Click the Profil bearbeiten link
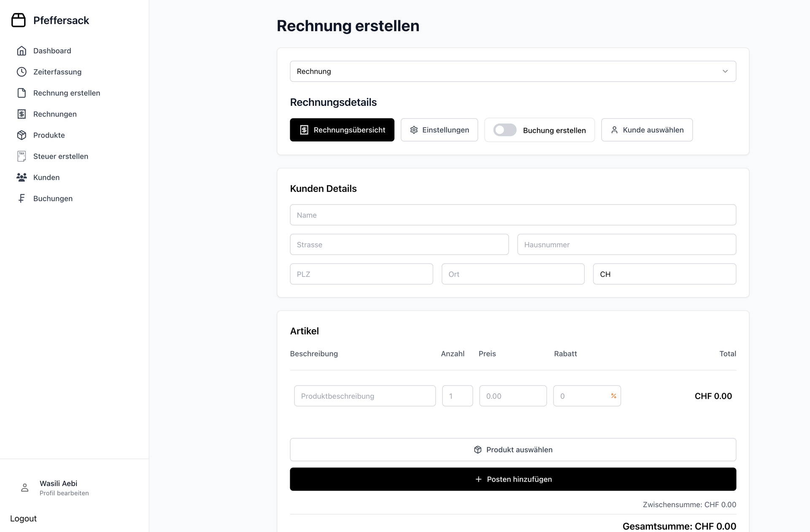 click(x=64, y=493)
